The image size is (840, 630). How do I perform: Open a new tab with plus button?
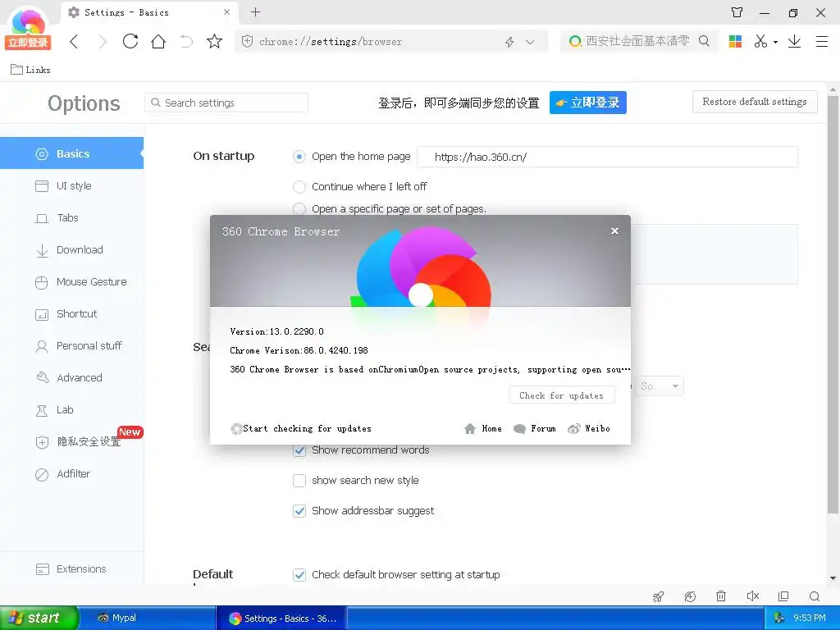tap(256, 11)
